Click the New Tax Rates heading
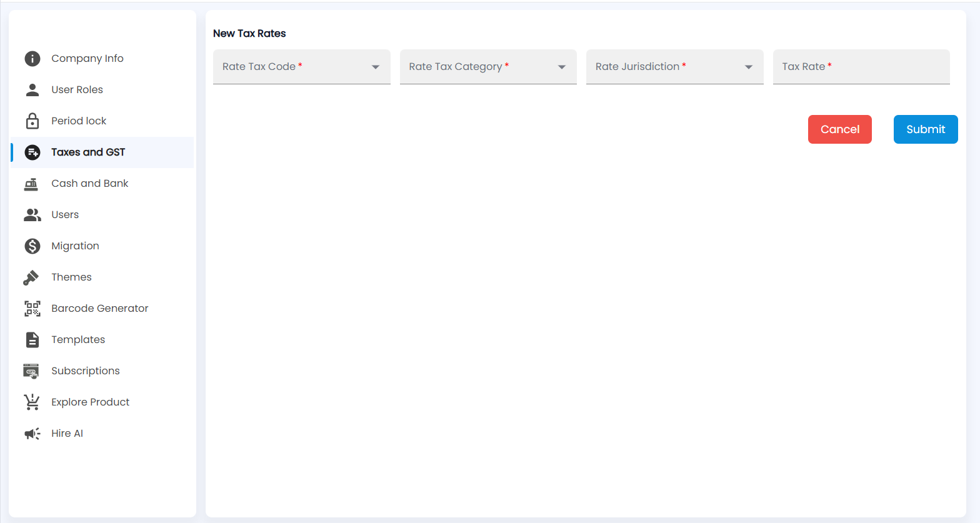The width and height of the screenshot is (980, 523). point(249,34)
